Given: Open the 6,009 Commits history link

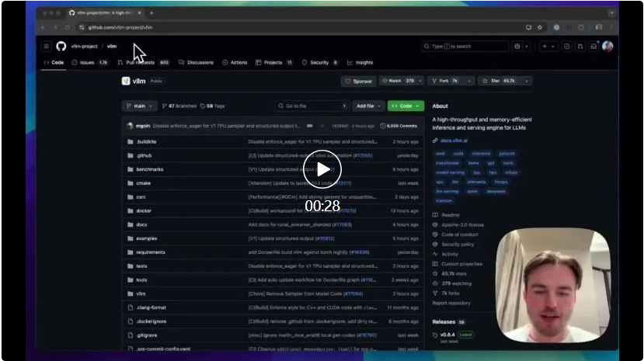Looking at the screenshot, I should (399, 126).
